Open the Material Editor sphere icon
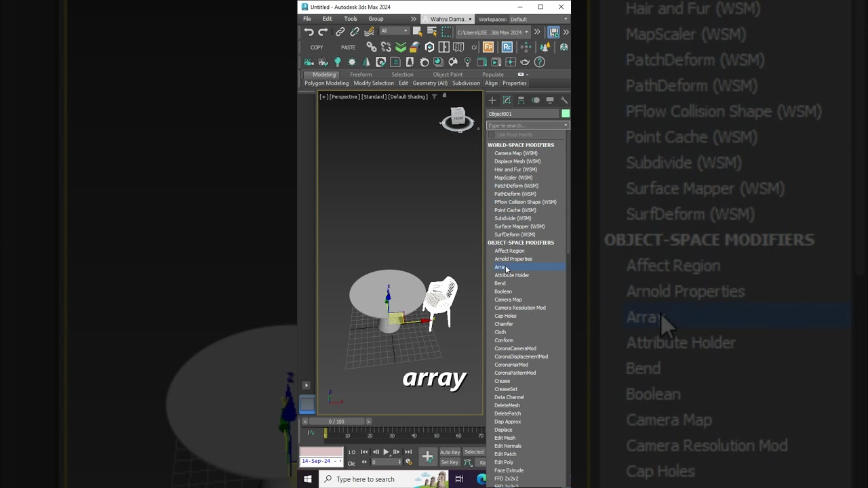Viewport: 868px width, 488px height. tap(439, 62)
